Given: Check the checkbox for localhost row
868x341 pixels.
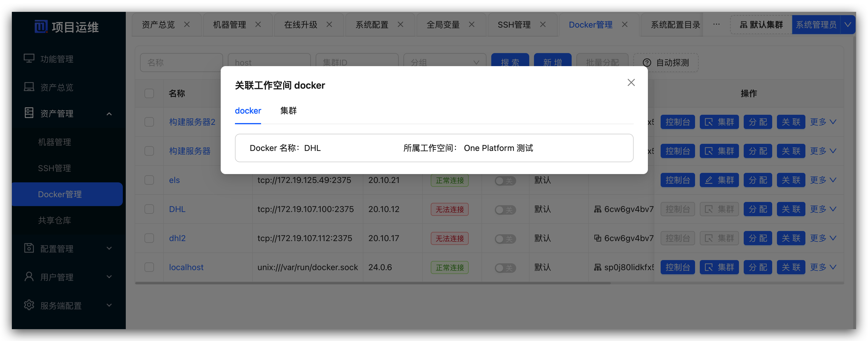Looking at the screenshot, I should tap(149, 267).
